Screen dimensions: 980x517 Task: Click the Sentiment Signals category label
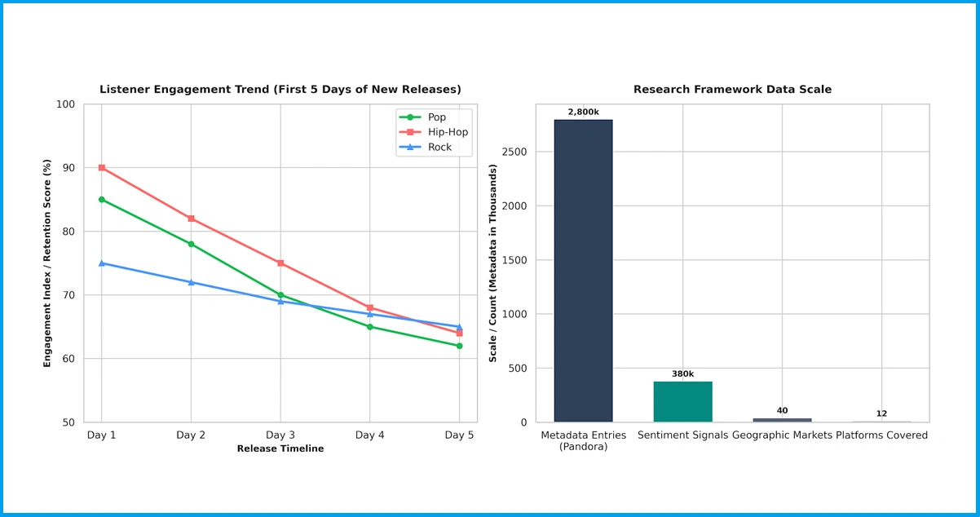click(683, 435)
